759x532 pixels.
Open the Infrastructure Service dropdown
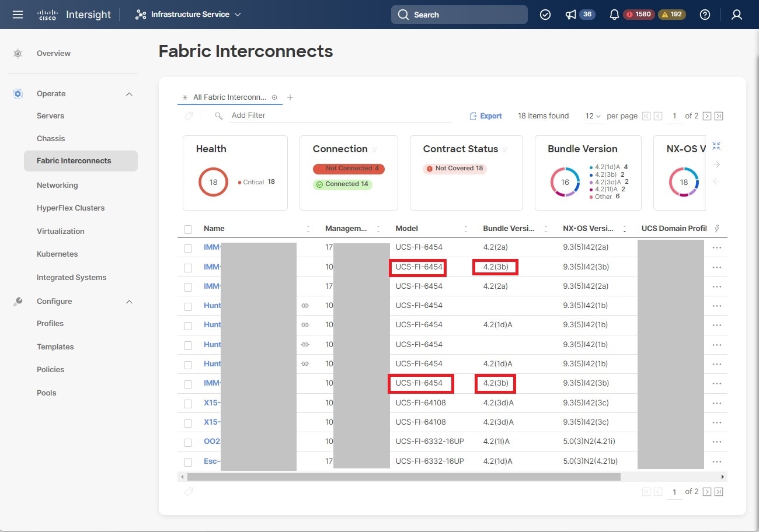[188, 15]
